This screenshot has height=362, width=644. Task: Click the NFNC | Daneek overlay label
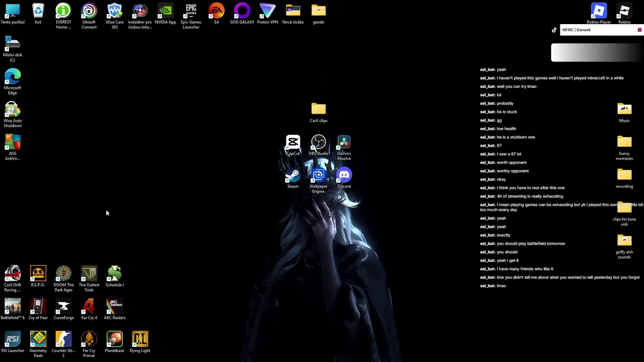point(577,30)
